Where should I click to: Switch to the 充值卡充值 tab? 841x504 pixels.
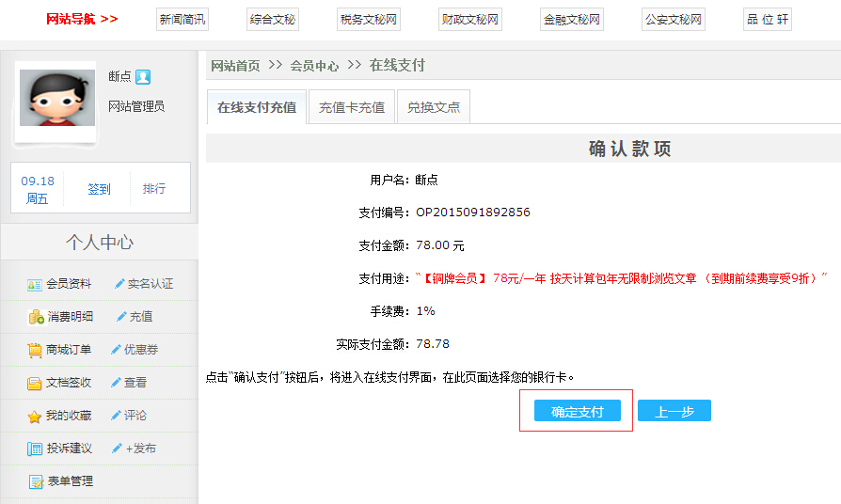(352, 107)
